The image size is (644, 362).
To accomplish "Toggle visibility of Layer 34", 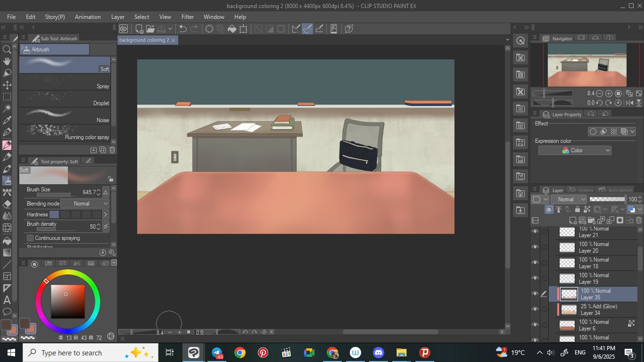I will (535, 309).
